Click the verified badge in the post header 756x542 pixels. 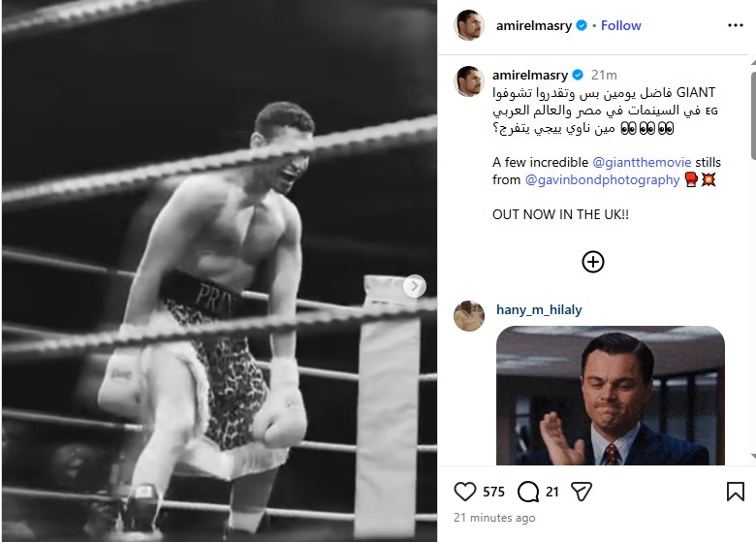click(582, 26)
